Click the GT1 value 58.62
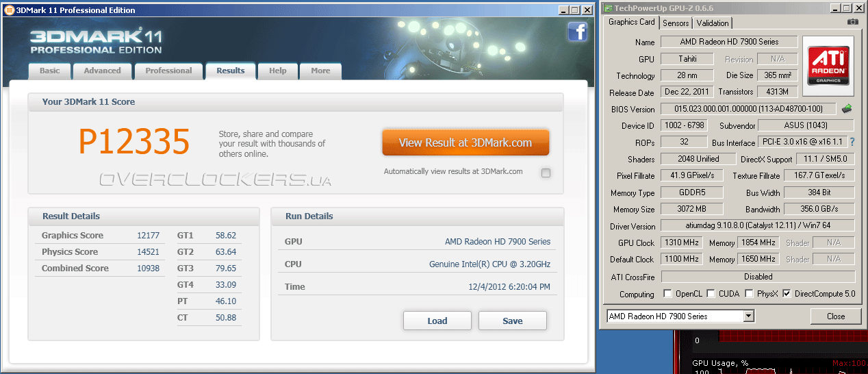The width and height of the screenshot is (868, 374). click(226, 235)
